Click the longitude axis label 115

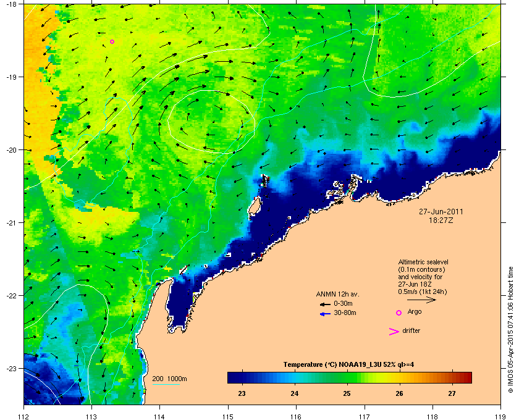click(x=228, y=416)
